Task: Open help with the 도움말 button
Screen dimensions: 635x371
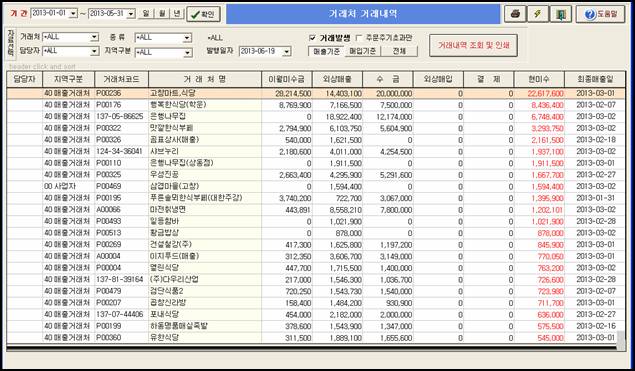Action: [x=601, y=14]
